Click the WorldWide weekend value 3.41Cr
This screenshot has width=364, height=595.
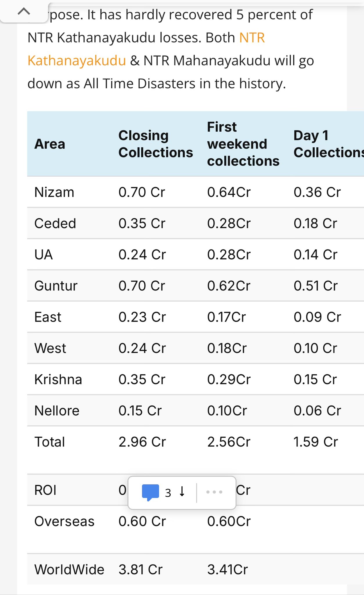coord(228,569)
